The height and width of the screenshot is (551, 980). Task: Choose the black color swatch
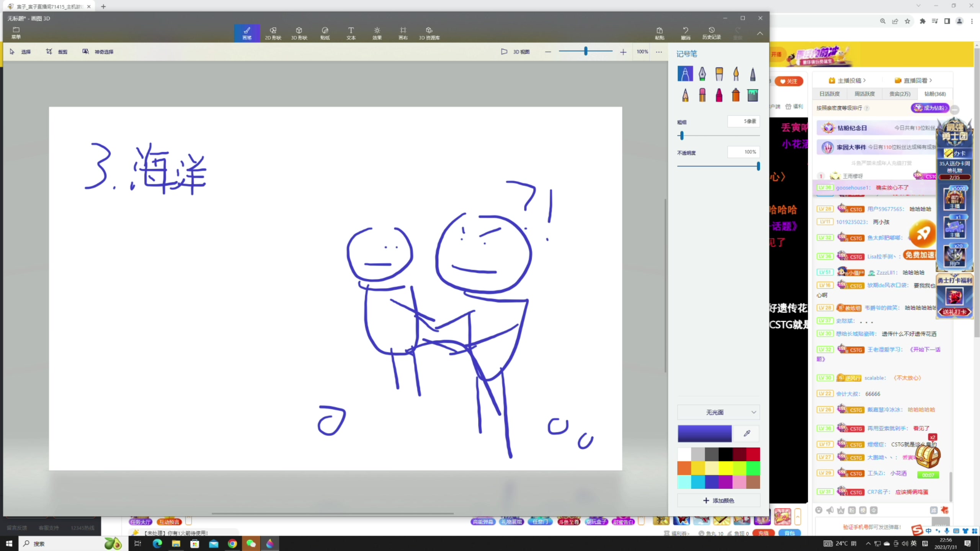[x=725, y=454]
